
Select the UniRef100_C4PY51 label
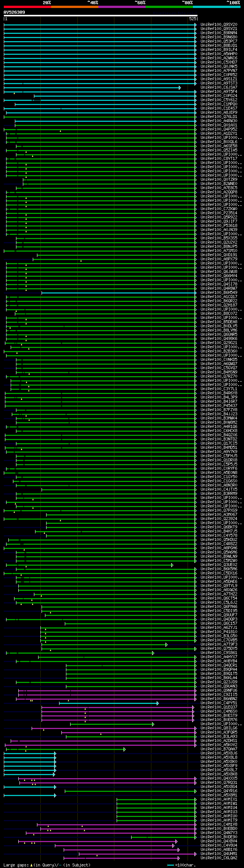pyautogui.click(x=219, y=703)
